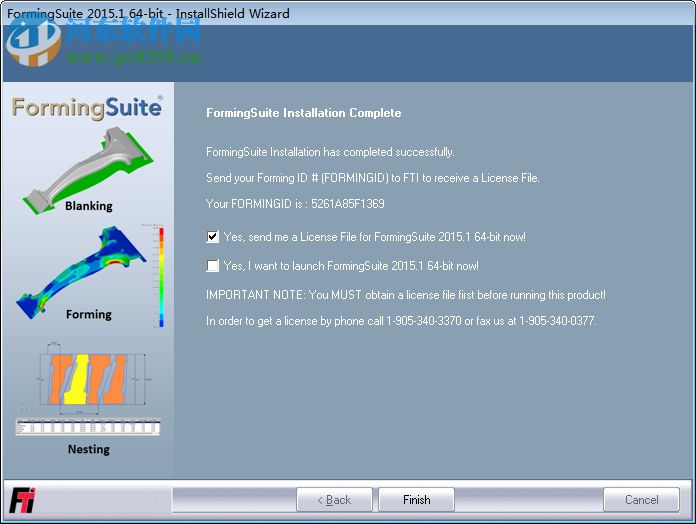Go to the previous step with Back

click(x=334, y=500)
